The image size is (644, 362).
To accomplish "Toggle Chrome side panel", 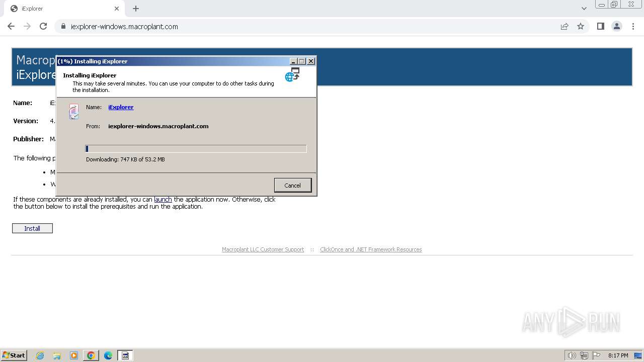I will (x=600, y=26).
